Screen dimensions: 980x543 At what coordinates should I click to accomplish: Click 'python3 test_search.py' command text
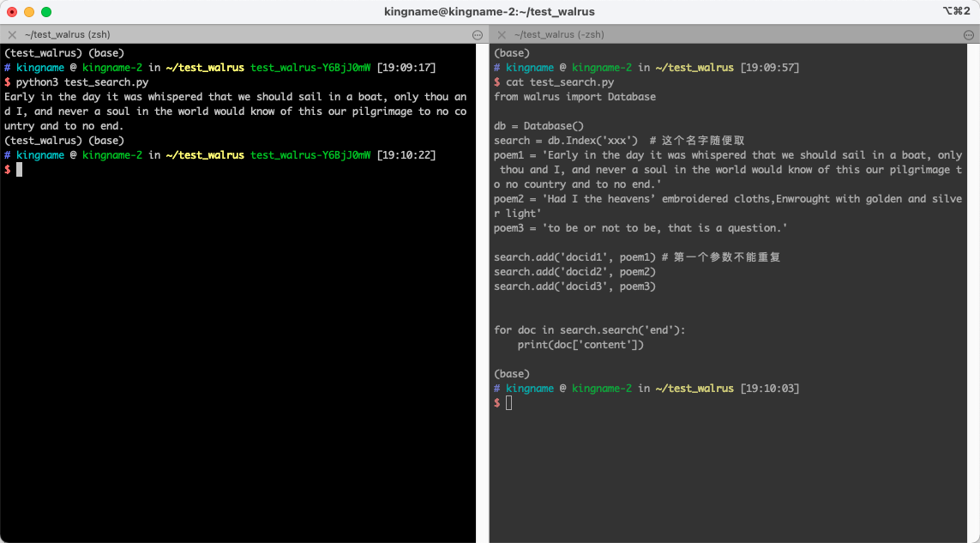[x=82, y=82]
